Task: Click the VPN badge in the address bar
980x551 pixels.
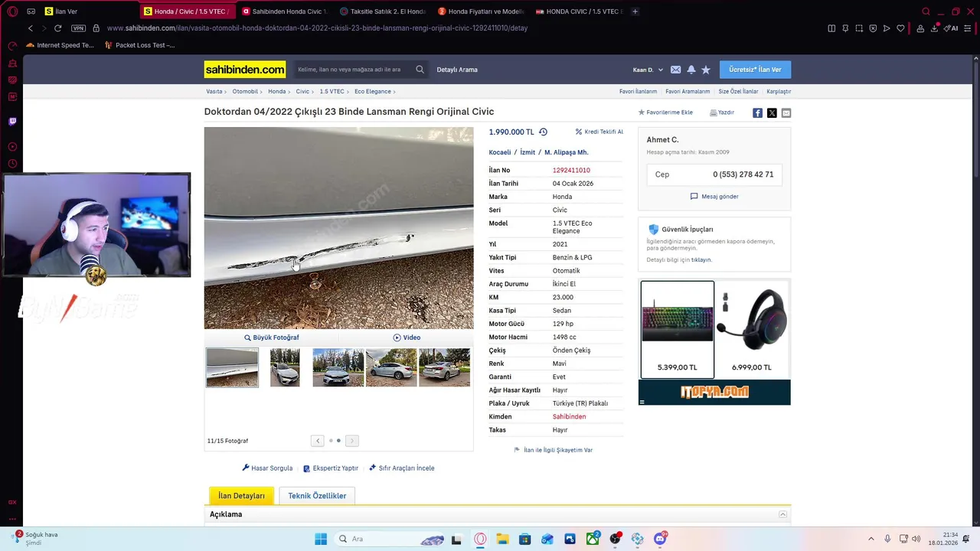Action: (78, 28)
